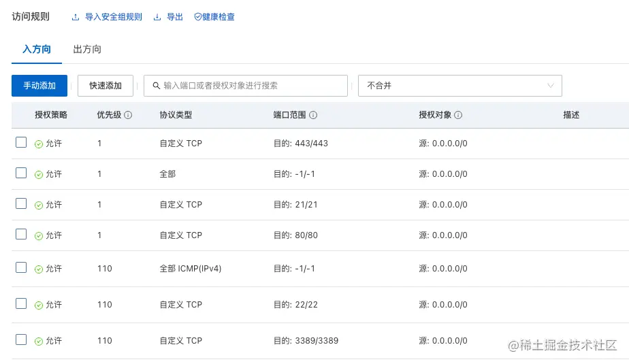Open the 健康检查 link
The height and width of the screenshot is (364, 629).
pos(219,17)
